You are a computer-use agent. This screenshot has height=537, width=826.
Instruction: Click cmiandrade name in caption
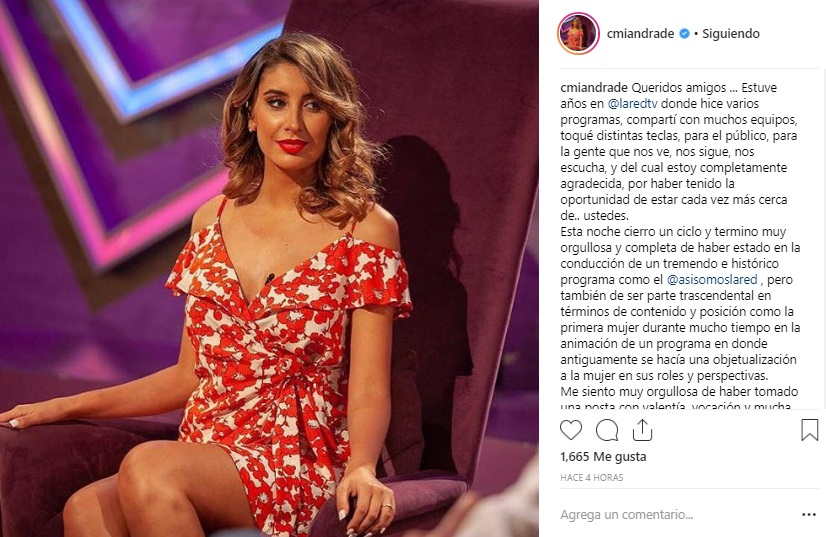594,87
